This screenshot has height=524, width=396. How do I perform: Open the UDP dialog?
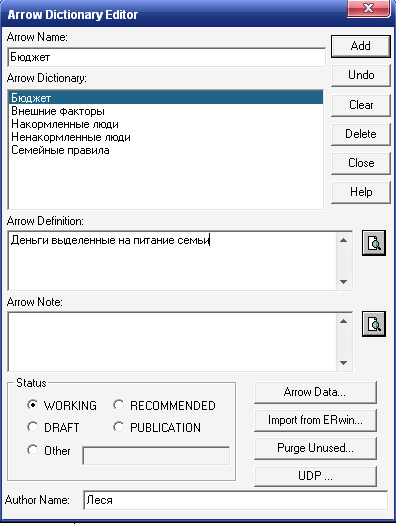(315, 476)
